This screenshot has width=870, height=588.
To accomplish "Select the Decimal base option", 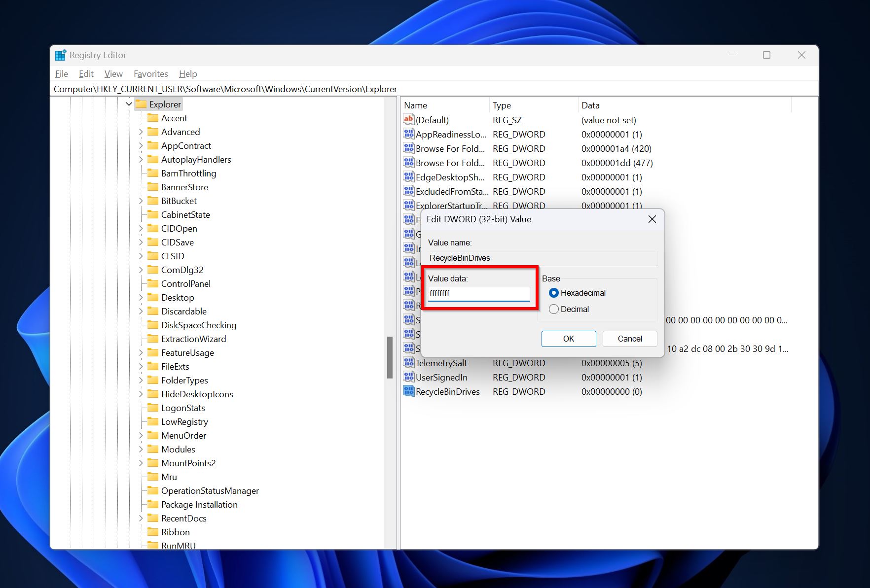I will click(x=553, y=309).
